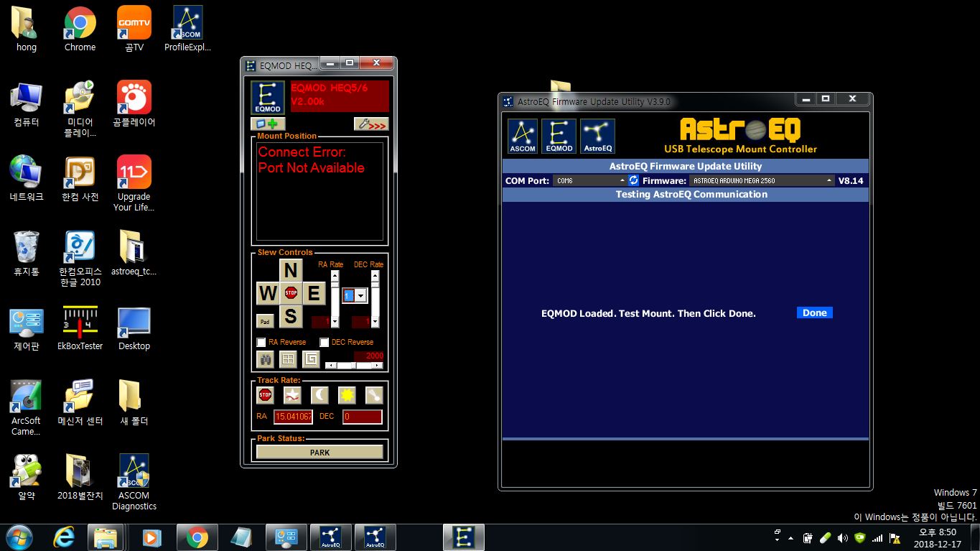Select lunar tracking moon icon

(319, 394)
